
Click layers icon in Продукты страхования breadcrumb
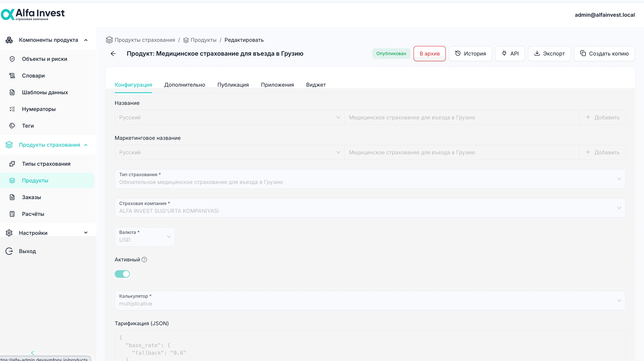point(109,40)
